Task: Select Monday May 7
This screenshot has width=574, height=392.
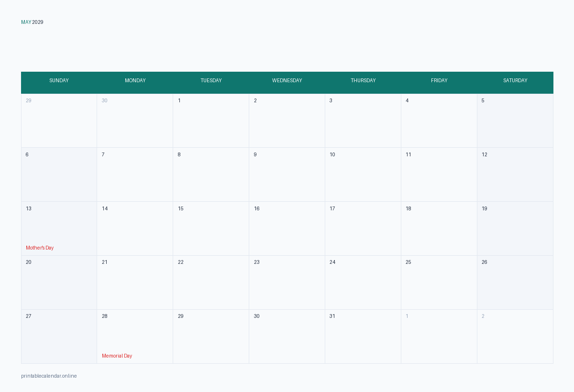Action: point(135,174)
